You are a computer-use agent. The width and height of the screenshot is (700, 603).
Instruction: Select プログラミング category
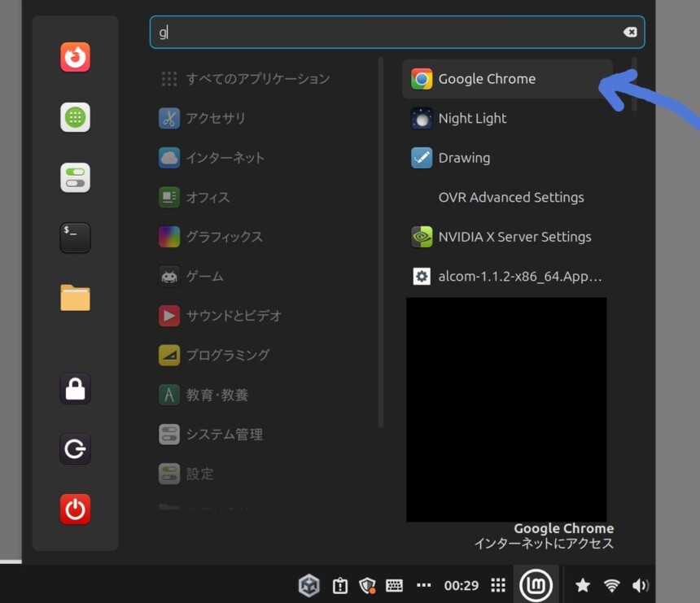point(265,356)
